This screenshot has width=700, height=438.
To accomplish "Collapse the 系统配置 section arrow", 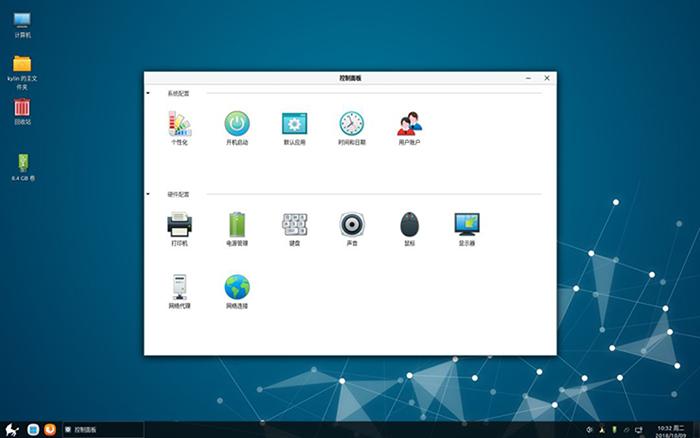I will pyautogui.click(x=149, y=93).
